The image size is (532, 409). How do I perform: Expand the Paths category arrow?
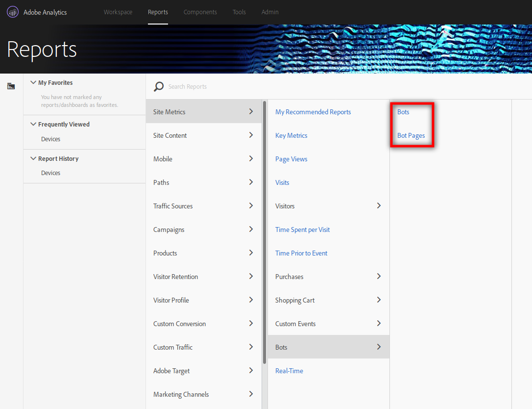[x=251, y=182]
